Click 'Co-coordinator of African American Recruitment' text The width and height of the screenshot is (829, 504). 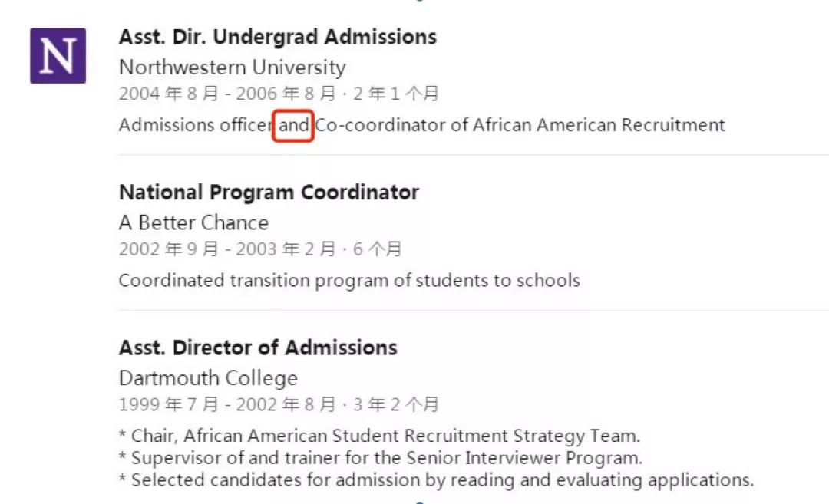pyautogui.click(x=520, y=125)
